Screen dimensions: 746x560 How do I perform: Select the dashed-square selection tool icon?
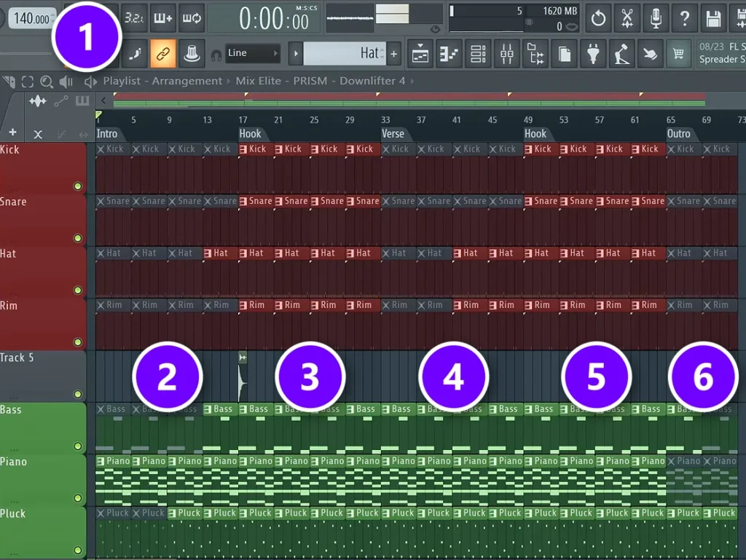[x=28, y=82]
